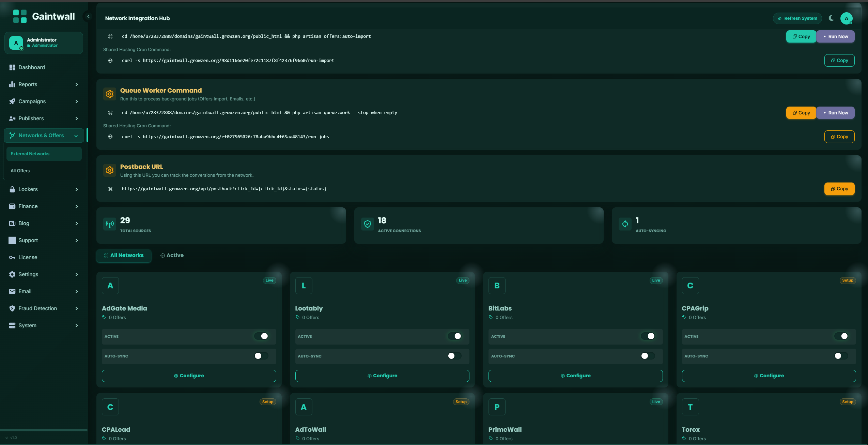Image resolution: width=868 pixels, height=445 pixels.
Task: Click the Gaintwall logo icon
Action: coord(19,16)
